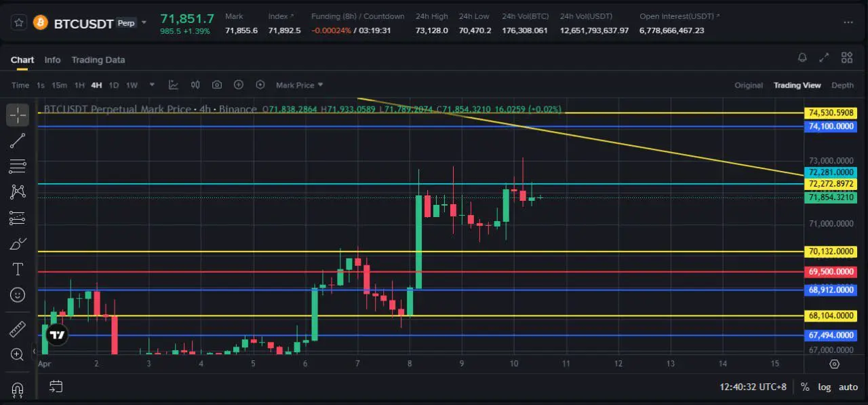This screenshot has height=405, width=868.
Task: Click the TradingView logo badge
Action: coord(57,335)
